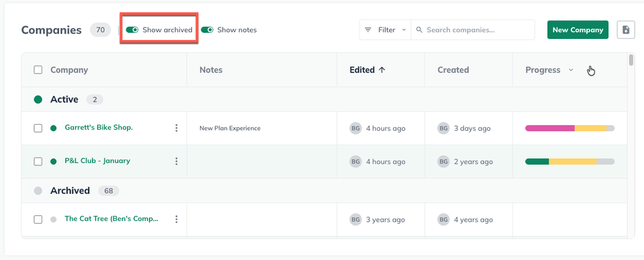Click BG avatar in Garrett's Edited cell
Screen dimensions: 644x260
[356, 129]
